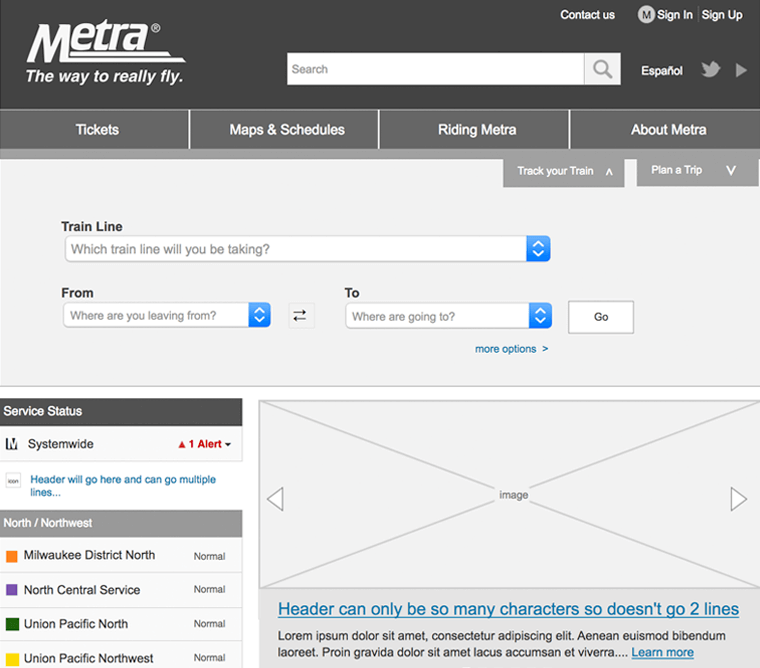Image resolution: width=760 pixels, height=668 pixels.
Task: Click the purple North Central Service swatch
Action: 12,590
